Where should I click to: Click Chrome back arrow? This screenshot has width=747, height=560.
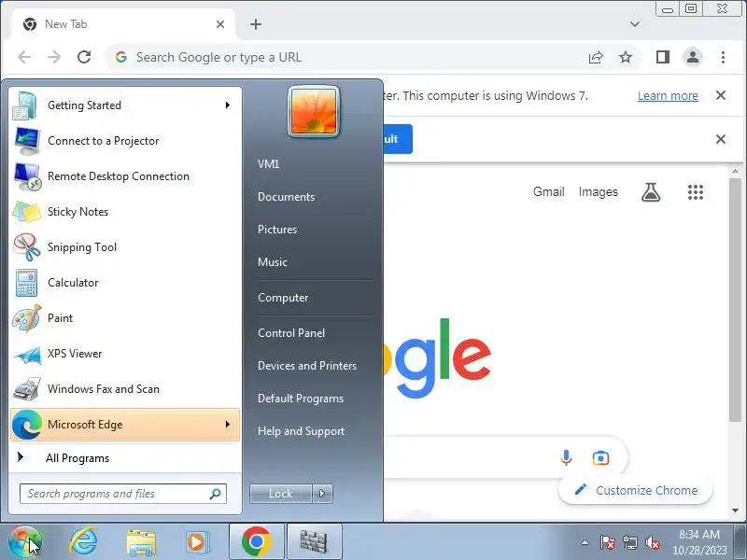point(24,57)
